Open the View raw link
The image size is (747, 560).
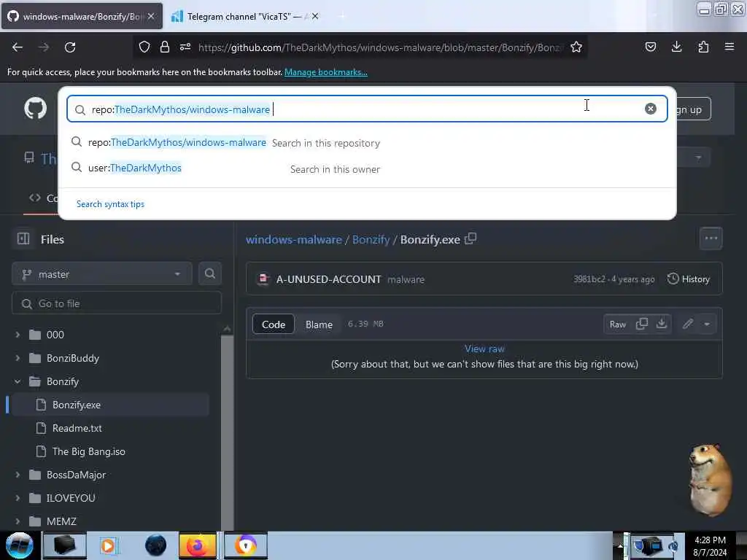[484, 349]
